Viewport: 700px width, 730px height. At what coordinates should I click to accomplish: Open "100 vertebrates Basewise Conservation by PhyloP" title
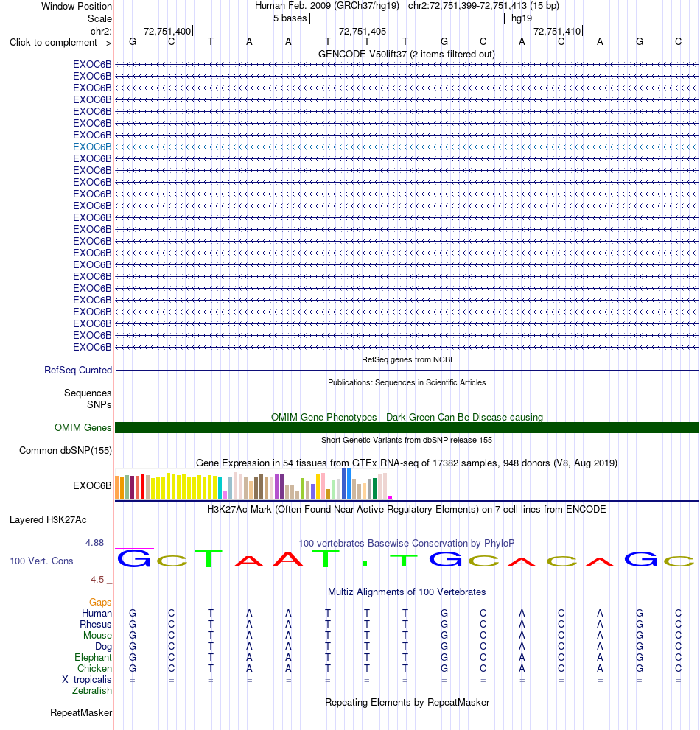point(407,544)
